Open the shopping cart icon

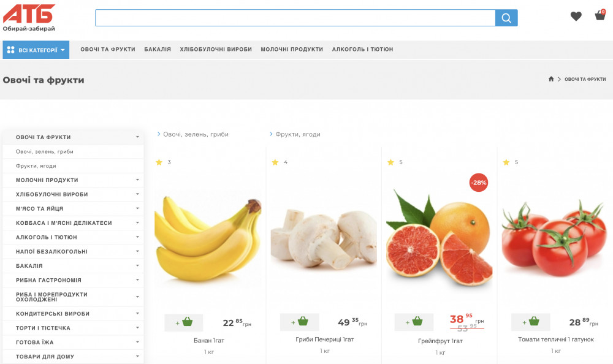pyautogui.click(x=600, y=16)
